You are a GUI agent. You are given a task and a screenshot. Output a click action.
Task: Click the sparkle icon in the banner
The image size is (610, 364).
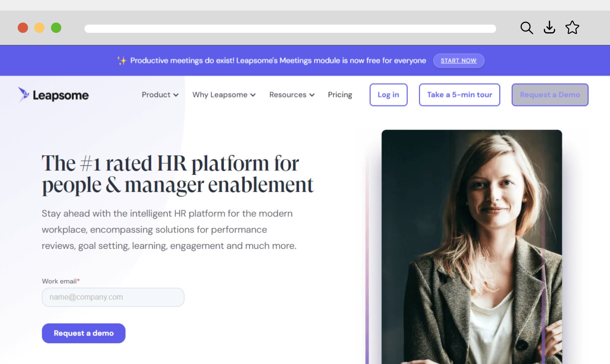point(122,60)
